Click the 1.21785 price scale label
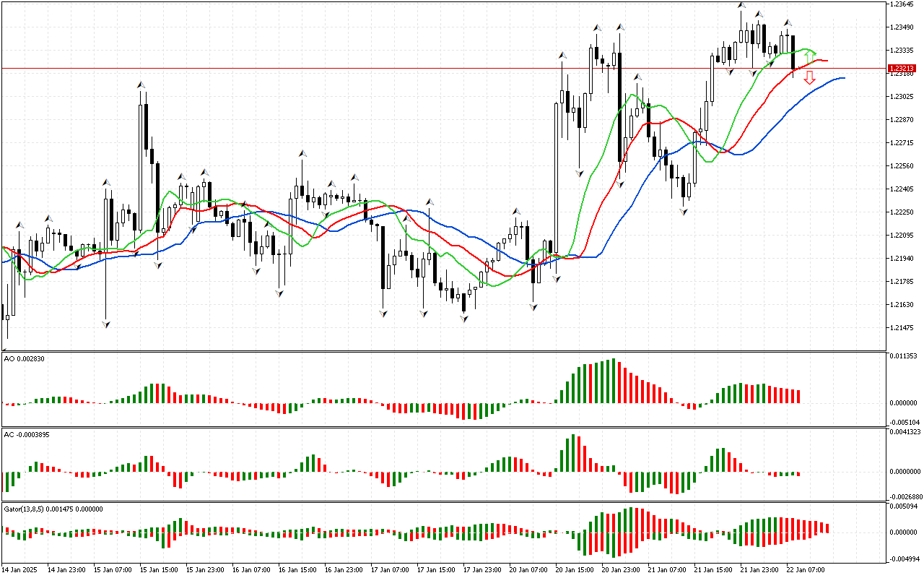The image size is (924, 578). point(903,282)
